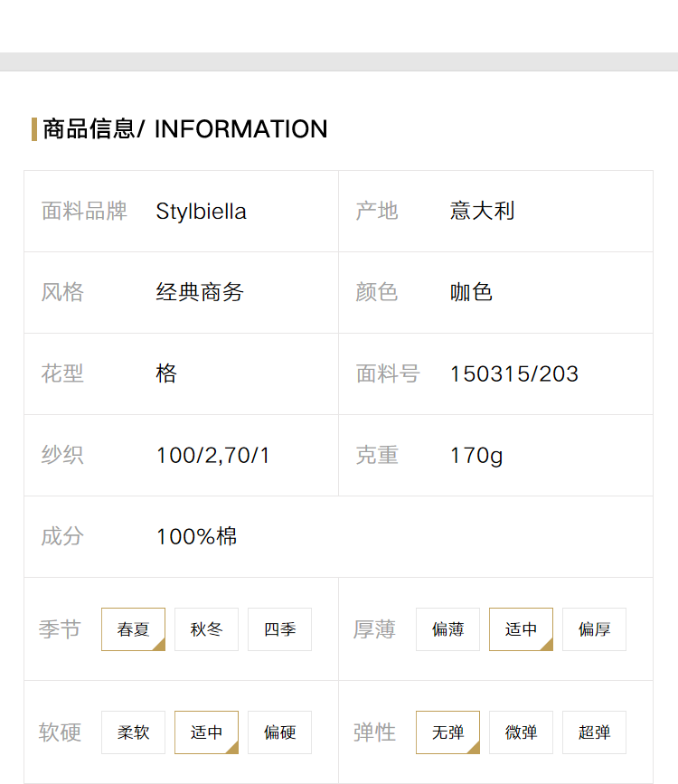Choose the 超弹 elasticity option
Screen dimensions: 678x784
click(594, 732)
